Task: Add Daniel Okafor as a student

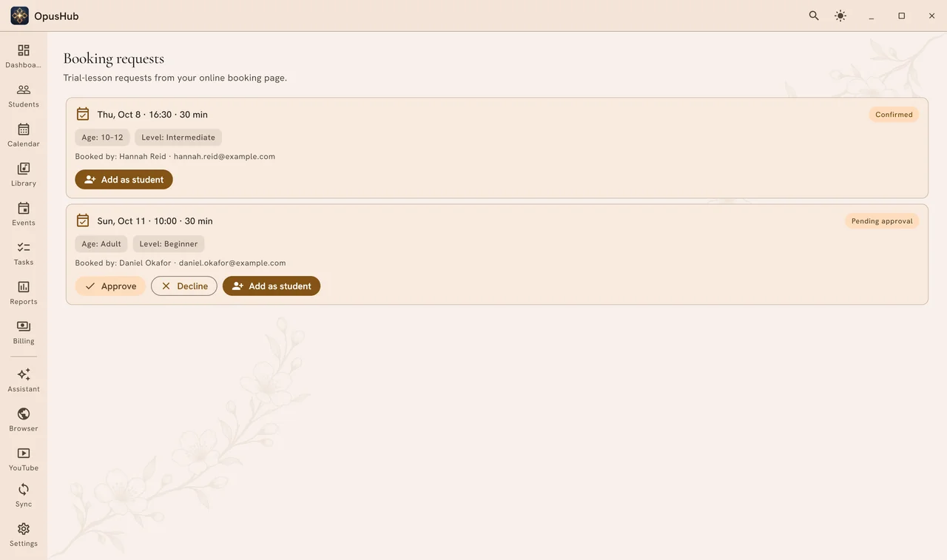Action: click(x=272, y=286)
